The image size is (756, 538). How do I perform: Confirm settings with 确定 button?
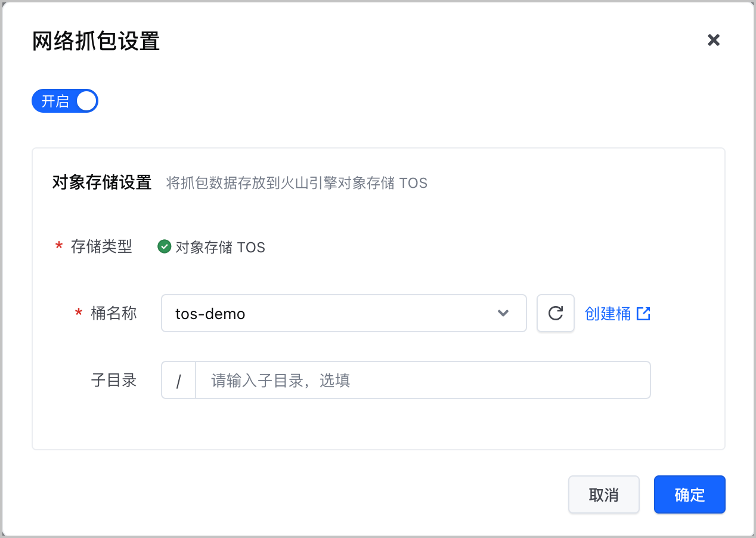690,494
